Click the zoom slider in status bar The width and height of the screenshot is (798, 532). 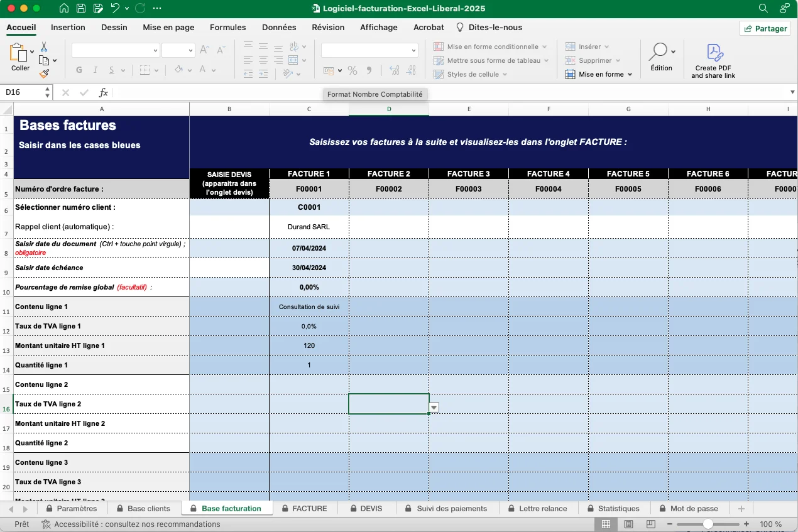(708, 524)
